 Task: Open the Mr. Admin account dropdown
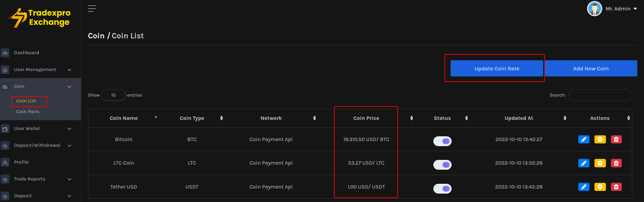621,9
